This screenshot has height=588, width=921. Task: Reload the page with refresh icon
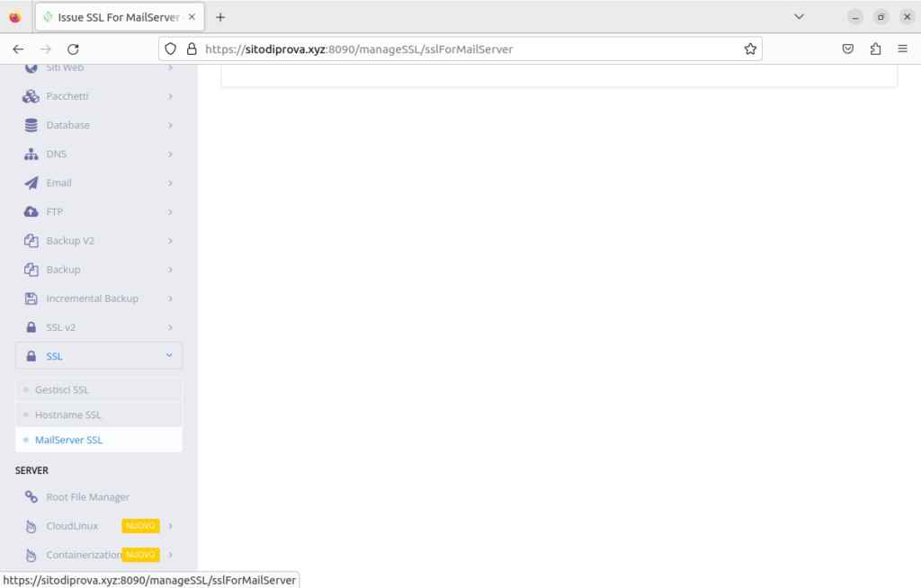73,49
